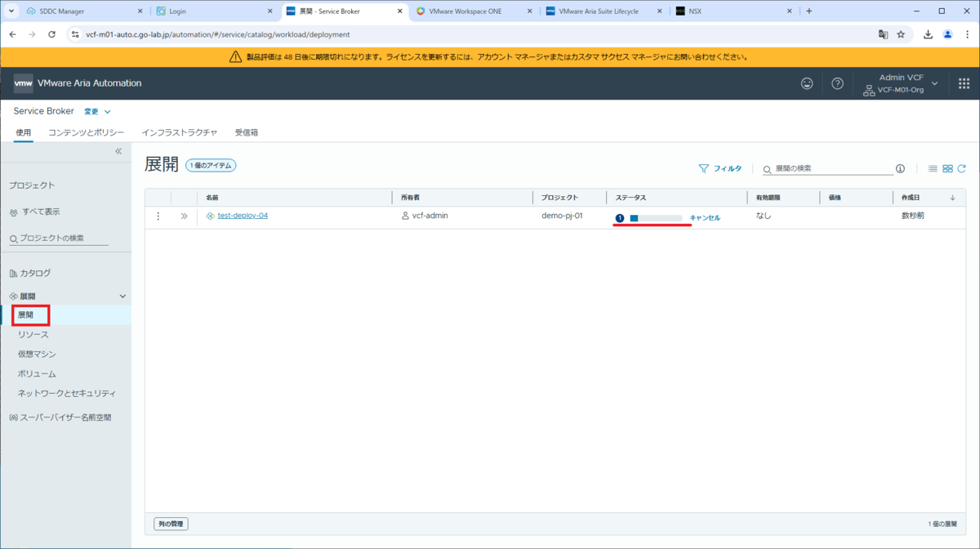980x549 pixels.
Task: Open the help question mark icon
Action: pyautogui.click(x=837, y=83)
